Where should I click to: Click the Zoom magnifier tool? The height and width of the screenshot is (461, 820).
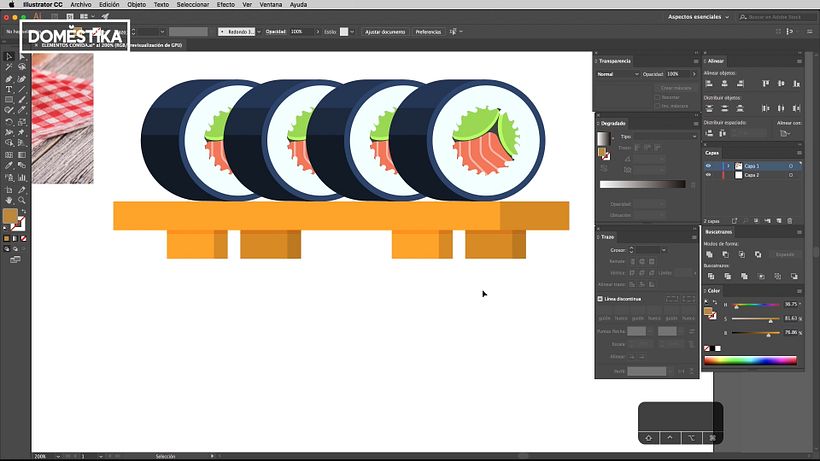pos(21,188)
